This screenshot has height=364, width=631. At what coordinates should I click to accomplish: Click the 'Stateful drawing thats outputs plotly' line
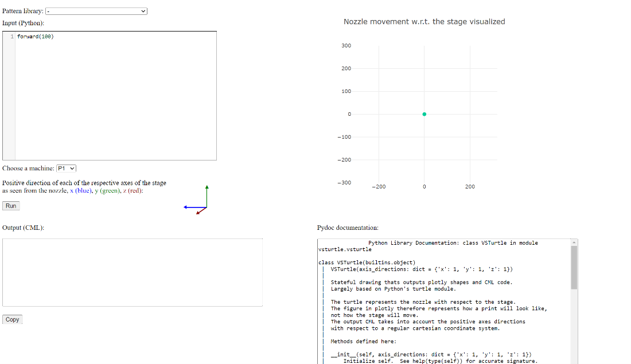coord(422,283)
